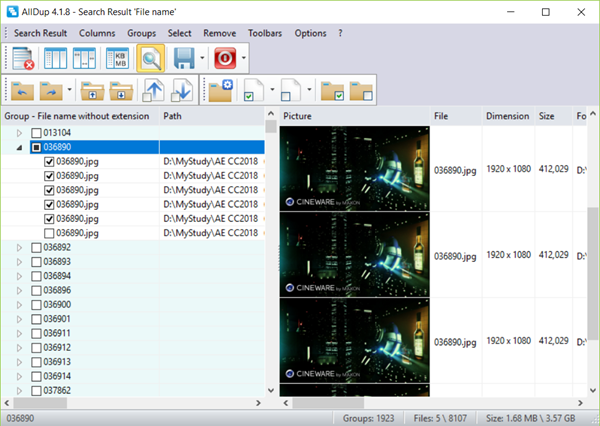
Task: Click the page with checked box icon
Action: click(253, 90)
